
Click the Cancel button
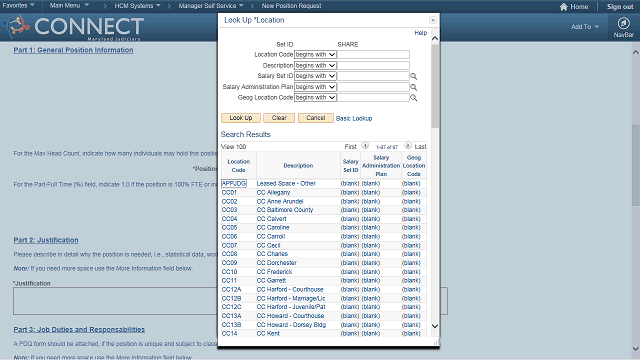[316, 118]
